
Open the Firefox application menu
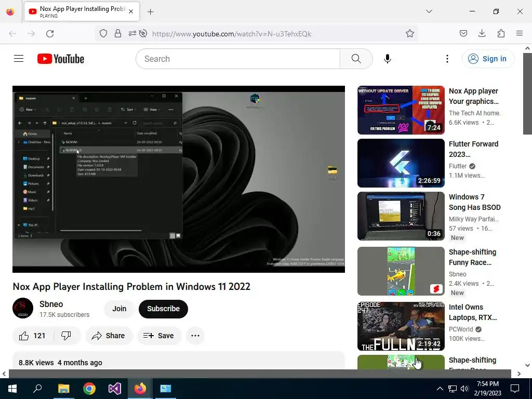tap(520, 33)
